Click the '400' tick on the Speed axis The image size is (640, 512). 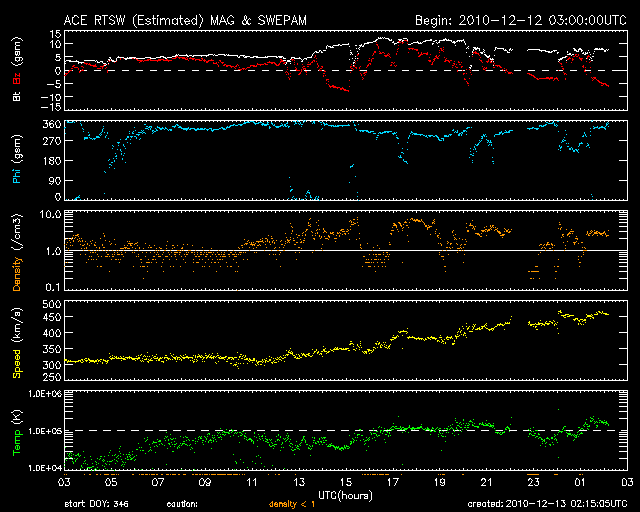52,333
